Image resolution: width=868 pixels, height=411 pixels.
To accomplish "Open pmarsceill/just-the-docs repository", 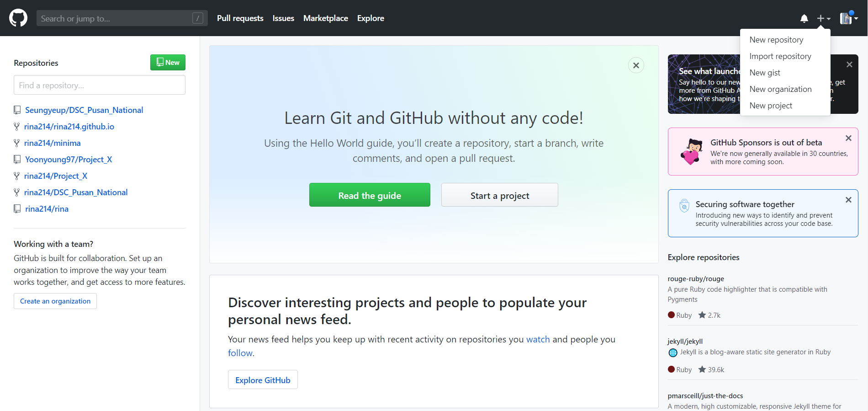I will tap(705, 396).
